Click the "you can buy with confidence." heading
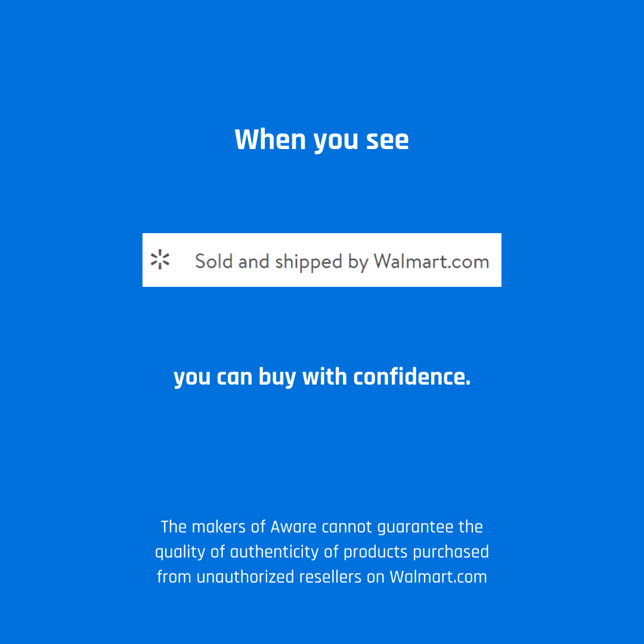The width and height of the screenshot is (644, 644). pyautogui.click(x=322, y=377)
